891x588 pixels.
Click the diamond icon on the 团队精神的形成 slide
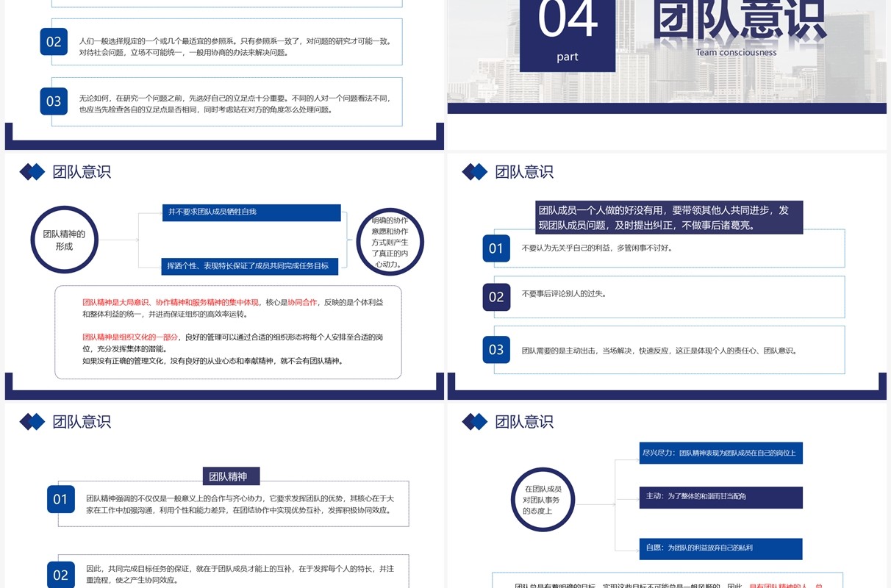point(32,172)
